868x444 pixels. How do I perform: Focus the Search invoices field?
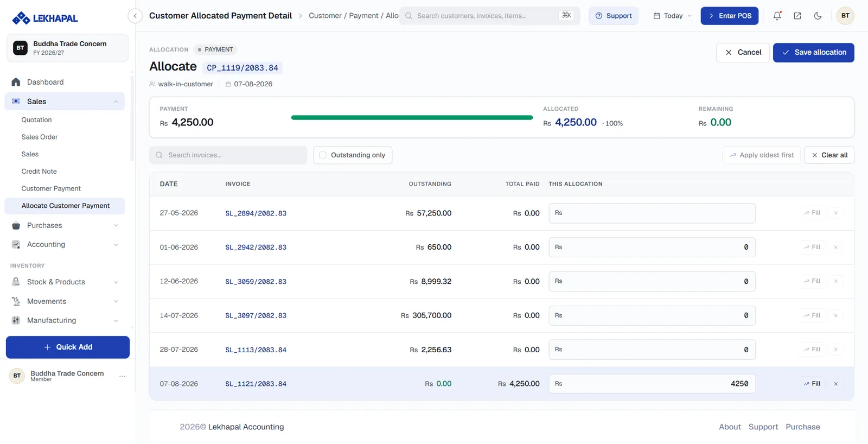point(228,155)
